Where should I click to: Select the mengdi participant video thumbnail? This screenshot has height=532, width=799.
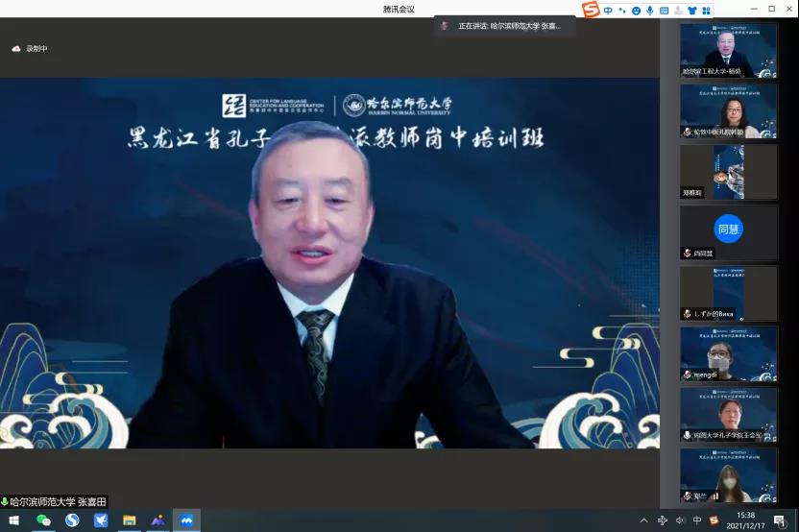[728, 353]
